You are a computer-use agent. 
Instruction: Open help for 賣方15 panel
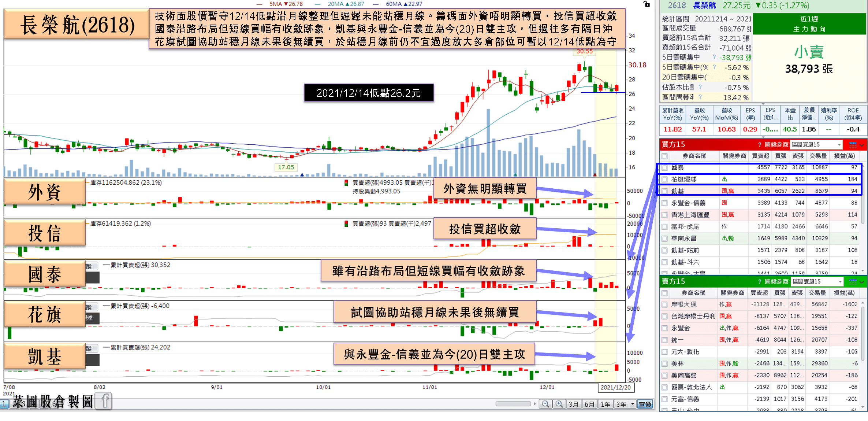point(760,282)
